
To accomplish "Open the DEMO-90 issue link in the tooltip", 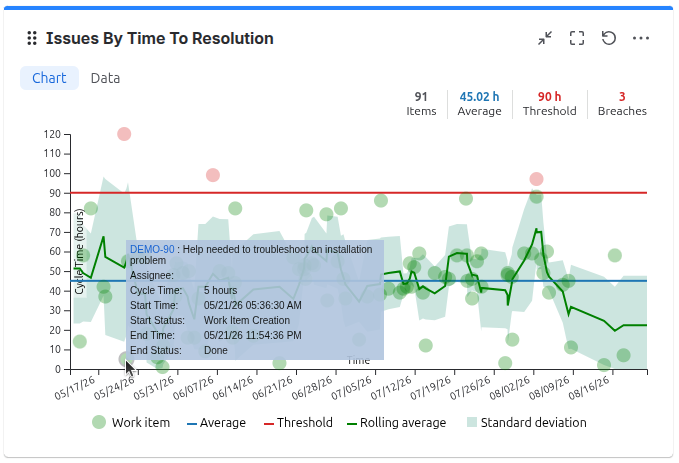I will click(x=152, y=249).
